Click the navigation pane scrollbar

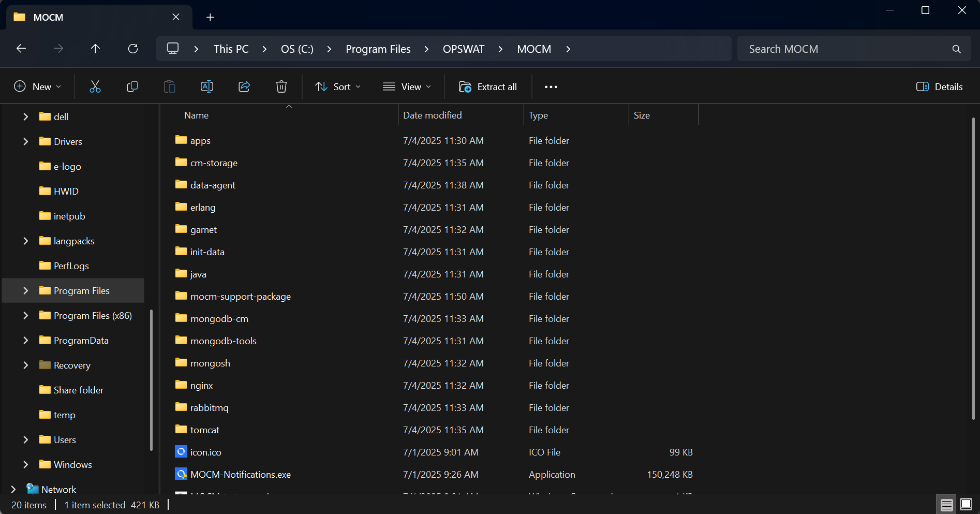click(x=151, y=380)
